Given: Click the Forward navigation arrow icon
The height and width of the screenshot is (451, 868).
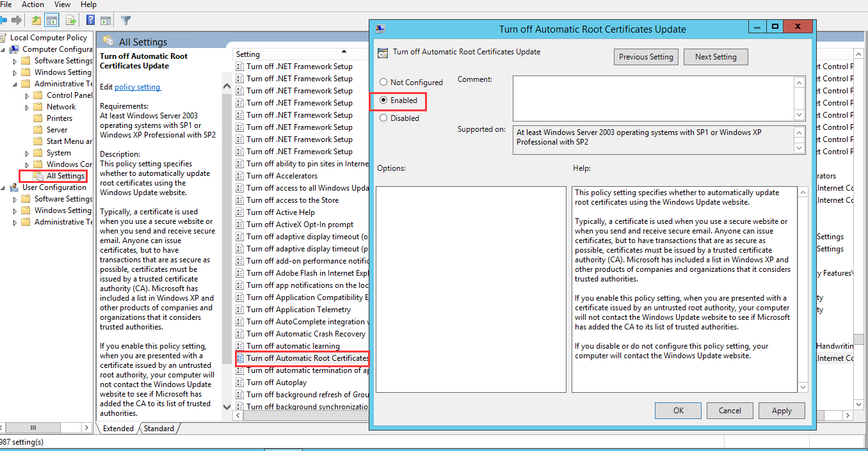Looking at the screenshot, I should [x=17, y=20].
